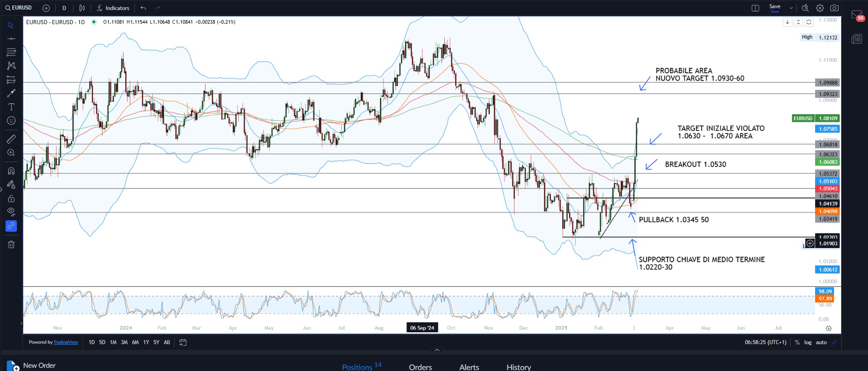868x371 pixels.
Task: Take a chart snapshot with camera icon
Action: coord(834,8)
